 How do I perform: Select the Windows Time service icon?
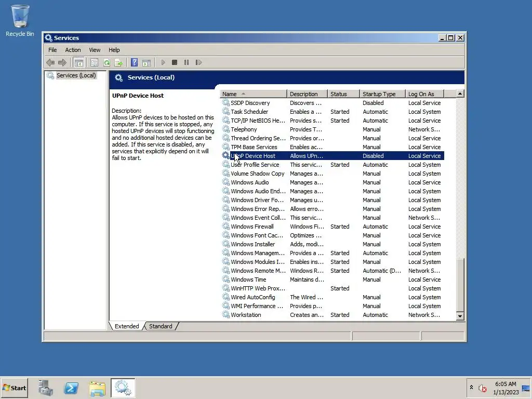coord(225,279)
